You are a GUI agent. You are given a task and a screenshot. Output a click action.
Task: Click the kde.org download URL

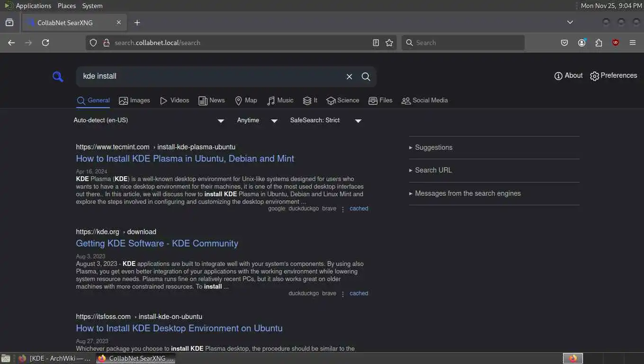(116, 232)
